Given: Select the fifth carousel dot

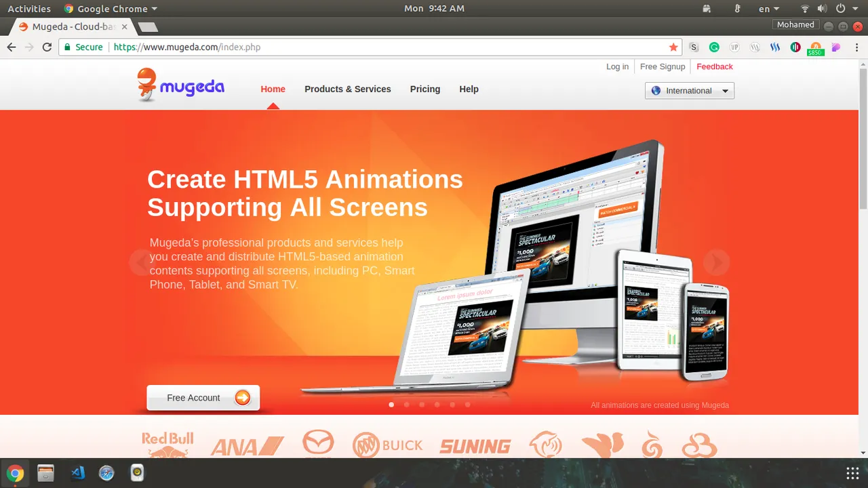Looking at the screenshot, I should [x=452, y=405].
